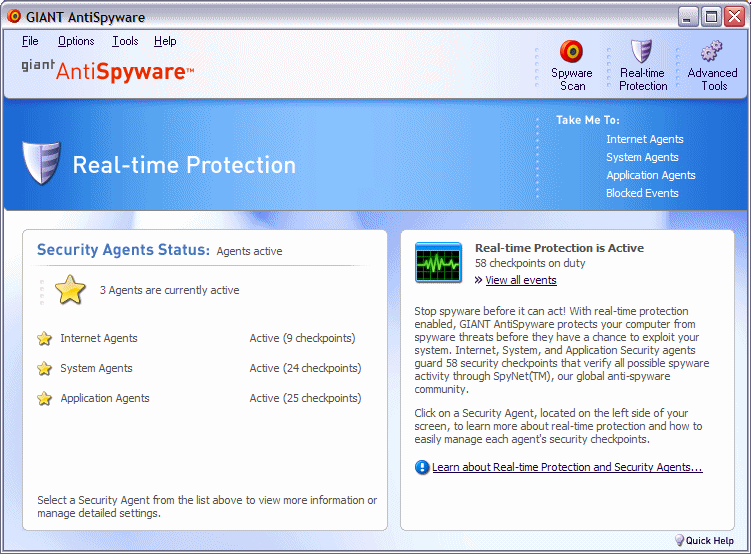Click the View all events link
The width and height of the screenshot is (751, 554).
click(521, 280)
